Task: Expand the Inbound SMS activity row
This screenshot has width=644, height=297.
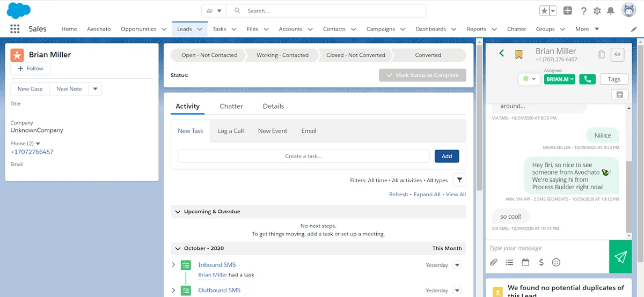Action: tap(173, 265)
